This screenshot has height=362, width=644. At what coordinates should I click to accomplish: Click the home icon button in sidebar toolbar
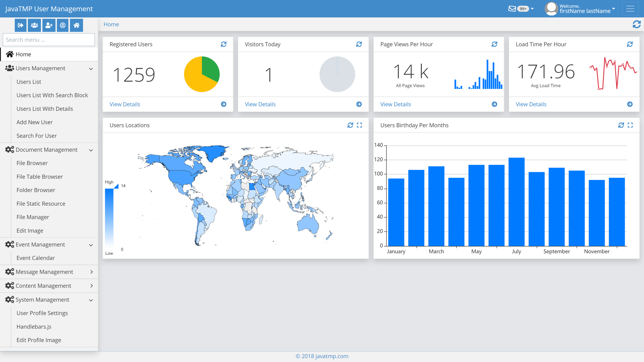click(76, 25)
